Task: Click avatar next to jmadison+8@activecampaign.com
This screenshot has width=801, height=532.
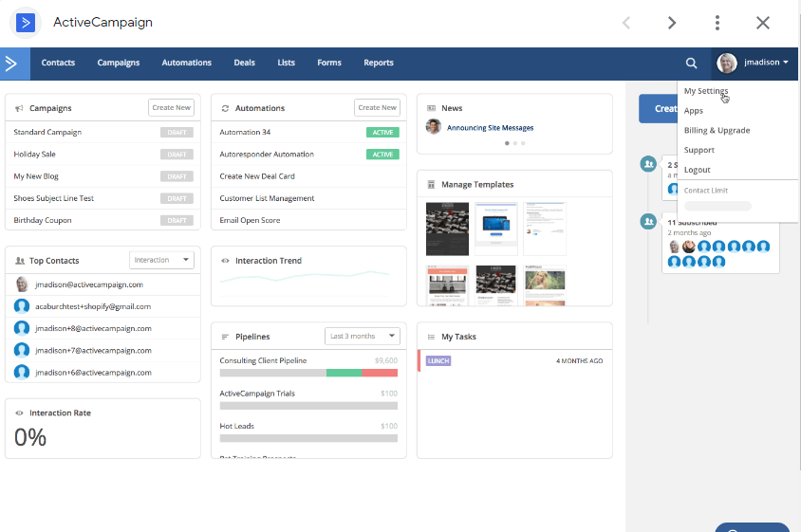Action: point(22,328)
